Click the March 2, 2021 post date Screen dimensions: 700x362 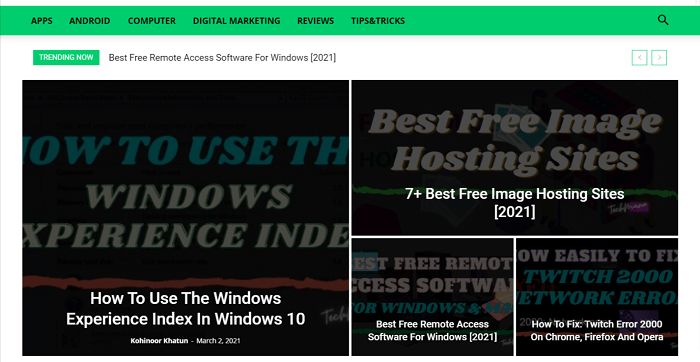click(x=218, y=341)
